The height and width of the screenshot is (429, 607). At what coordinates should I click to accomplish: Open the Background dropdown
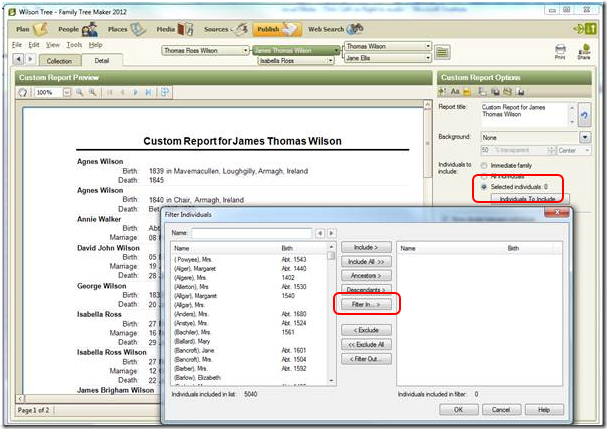coord(585,137)
